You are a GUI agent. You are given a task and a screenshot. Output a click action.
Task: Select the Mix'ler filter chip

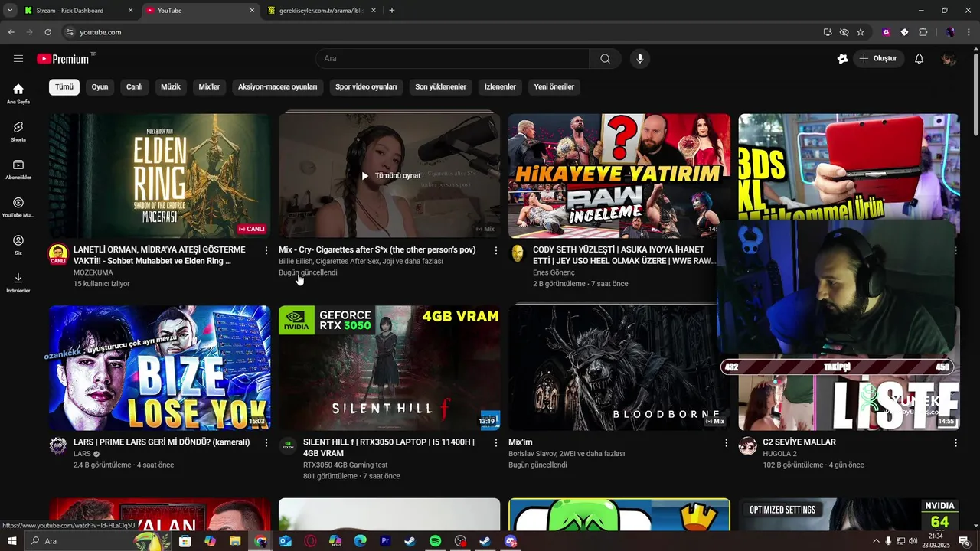pos(209,87)
